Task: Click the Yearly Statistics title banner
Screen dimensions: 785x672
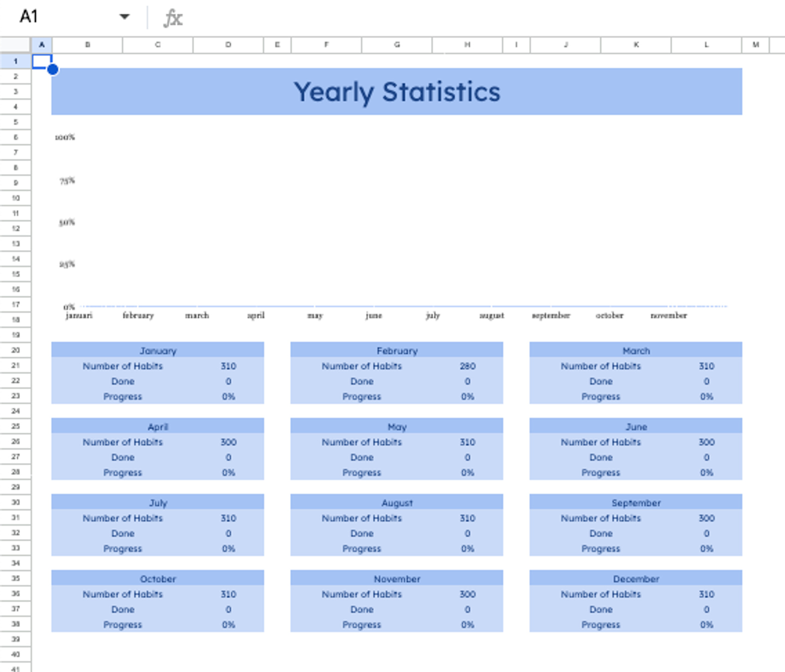Action: click(x=396, y=91)
